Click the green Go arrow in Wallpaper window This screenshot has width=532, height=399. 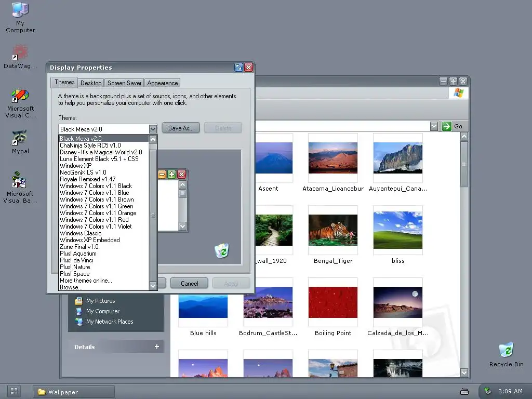point(446,126)
